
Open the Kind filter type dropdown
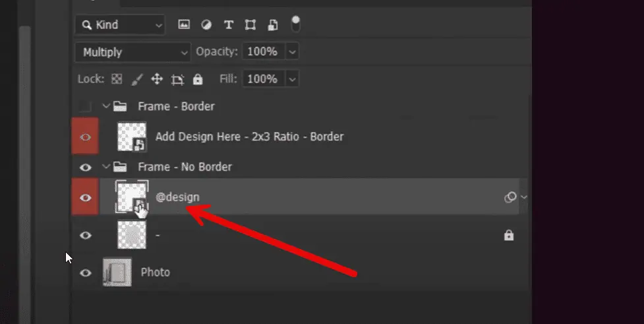point(119,25)
